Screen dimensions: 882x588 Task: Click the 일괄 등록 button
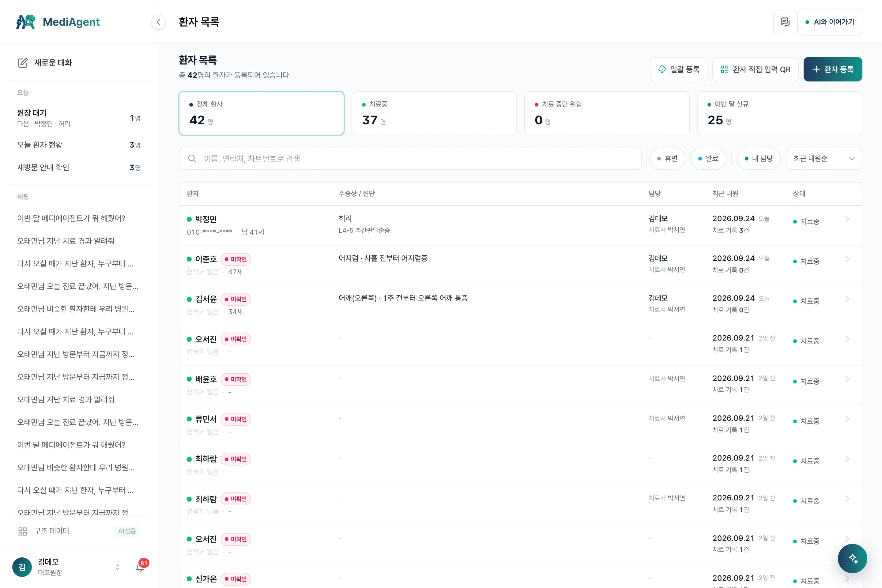[678, 70]
